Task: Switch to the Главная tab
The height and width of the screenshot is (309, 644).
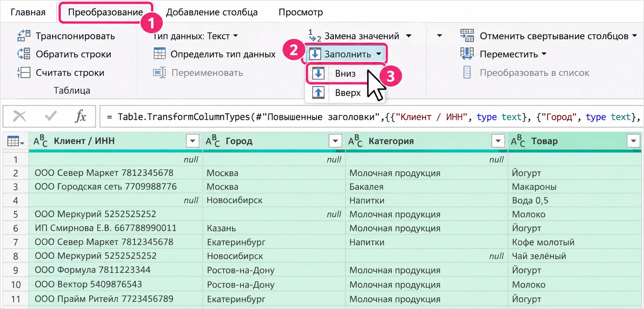Action: 28,12
